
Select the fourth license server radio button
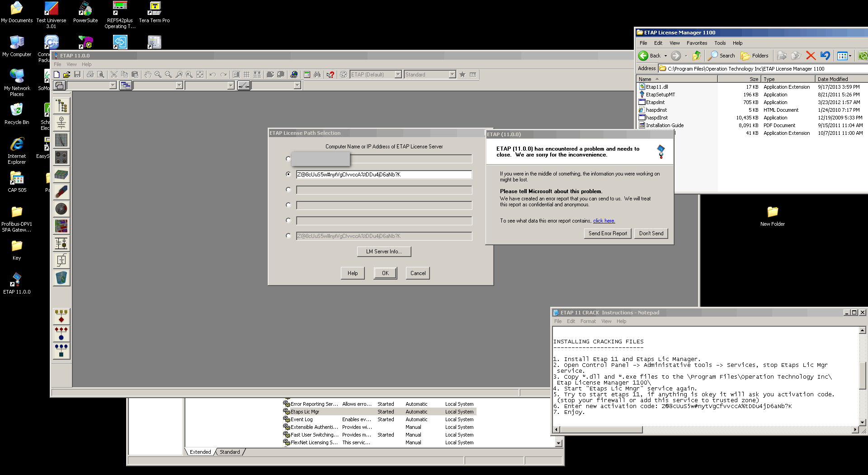[x=288, y=205]
